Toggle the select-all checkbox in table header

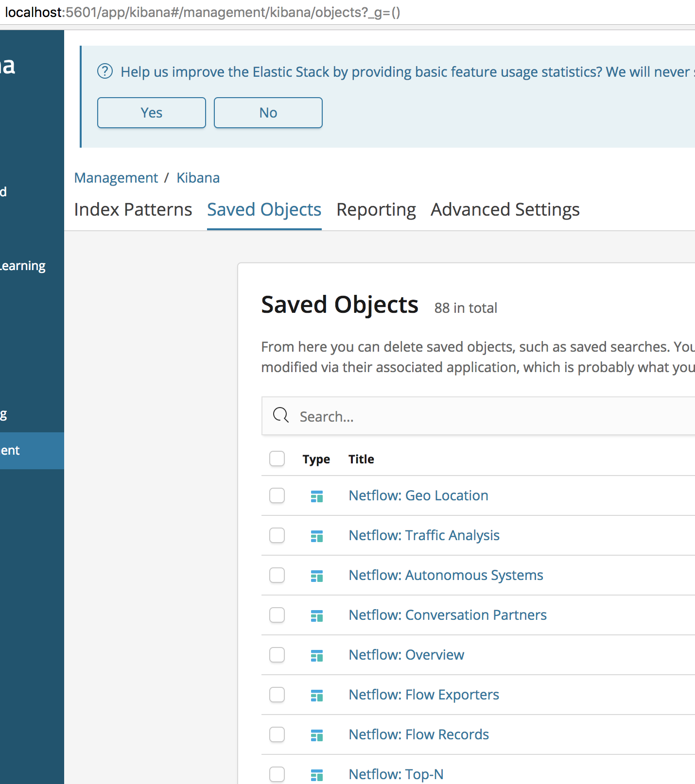click(x=277, y=459)
